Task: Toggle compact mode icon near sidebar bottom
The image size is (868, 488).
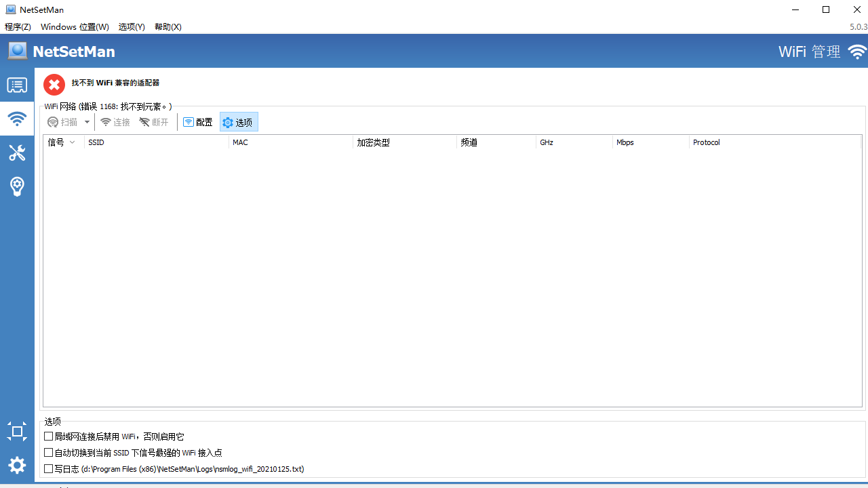Action: 17,432
